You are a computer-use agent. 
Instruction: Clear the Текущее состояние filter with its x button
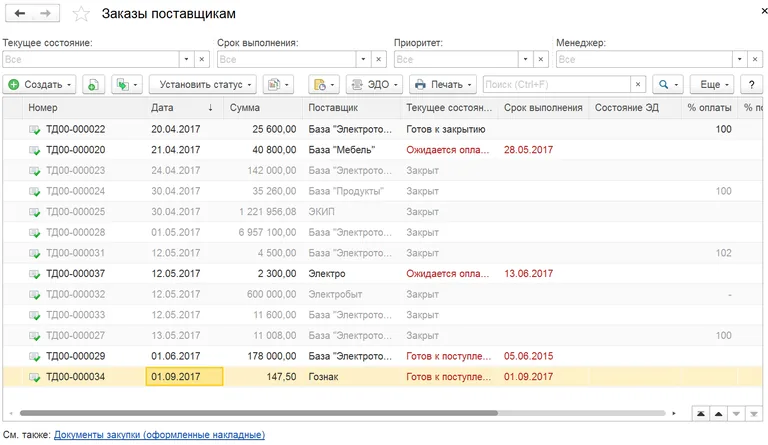tap(201, 60)
